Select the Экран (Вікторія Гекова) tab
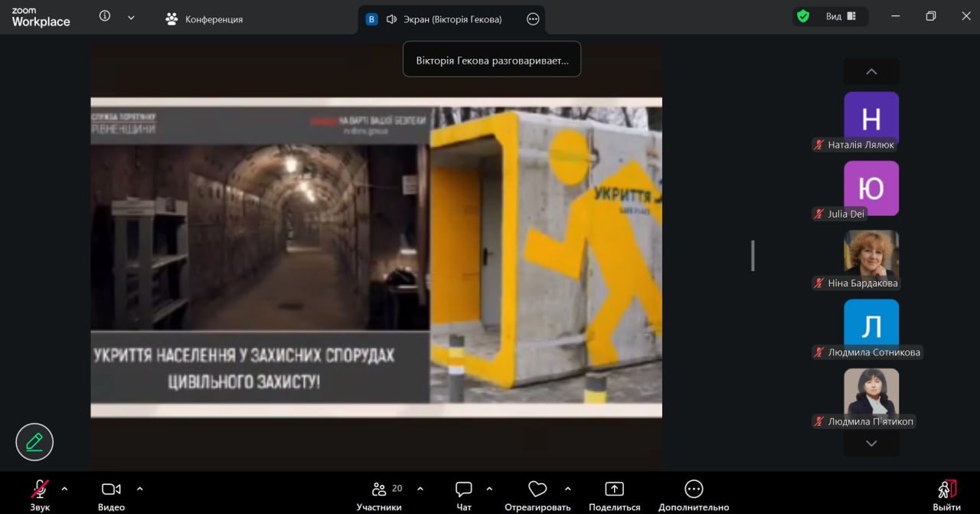 444,19
